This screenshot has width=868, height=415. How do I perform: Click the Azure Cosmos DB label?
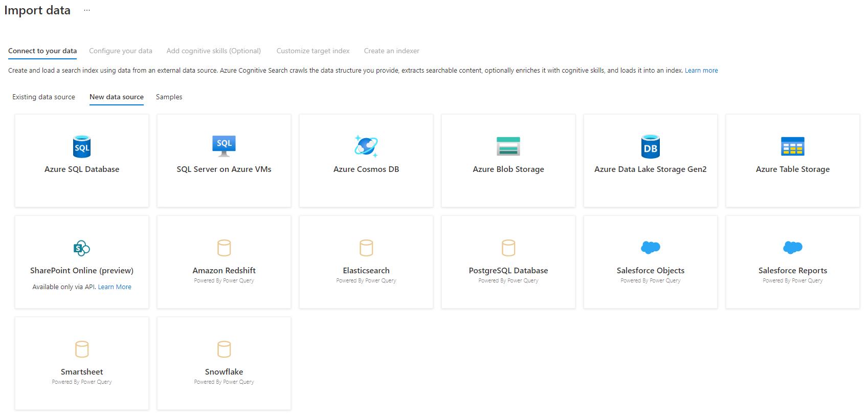pos(366,169)
